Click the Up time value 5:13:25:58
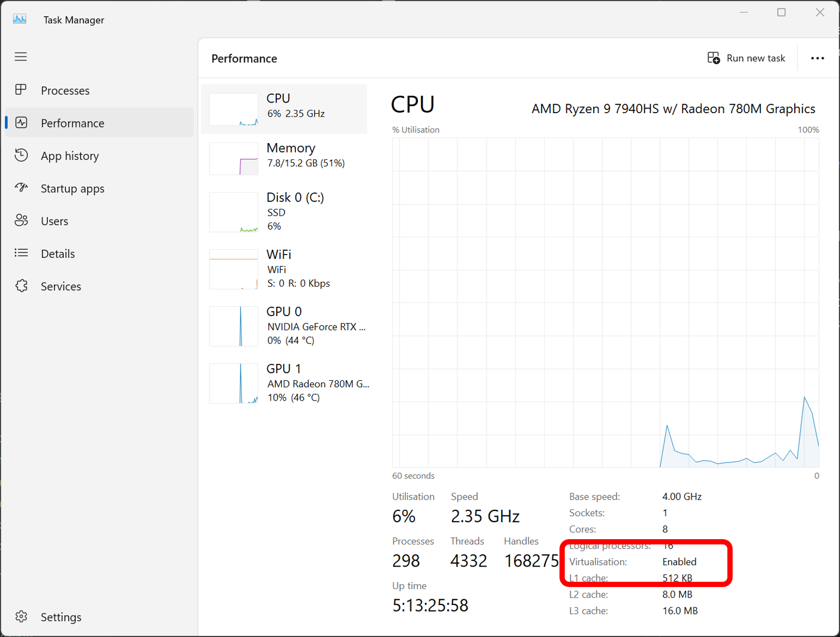The width and height of the screenshot is (840, 637). tap(430, 605)
